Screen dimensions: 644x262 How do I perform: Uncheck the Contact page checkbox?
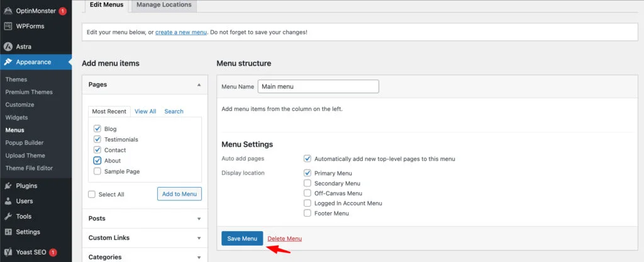pos(97,150)
